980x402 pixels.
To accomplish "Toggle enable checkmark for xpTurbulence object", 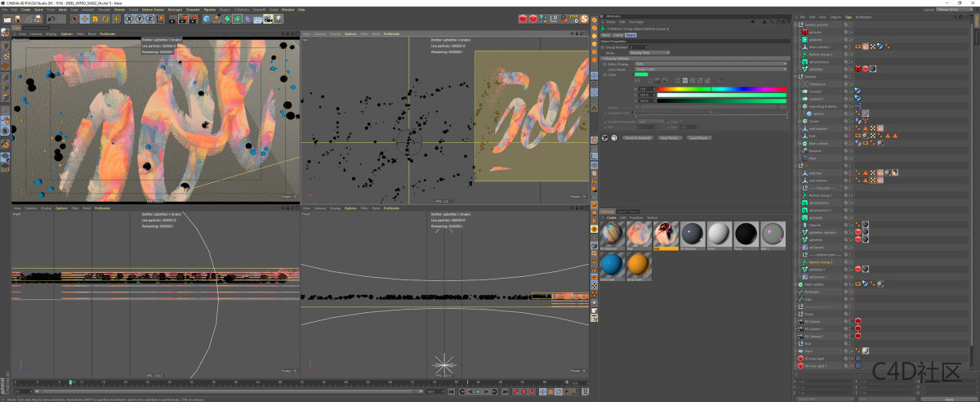I will coord(850,61).
